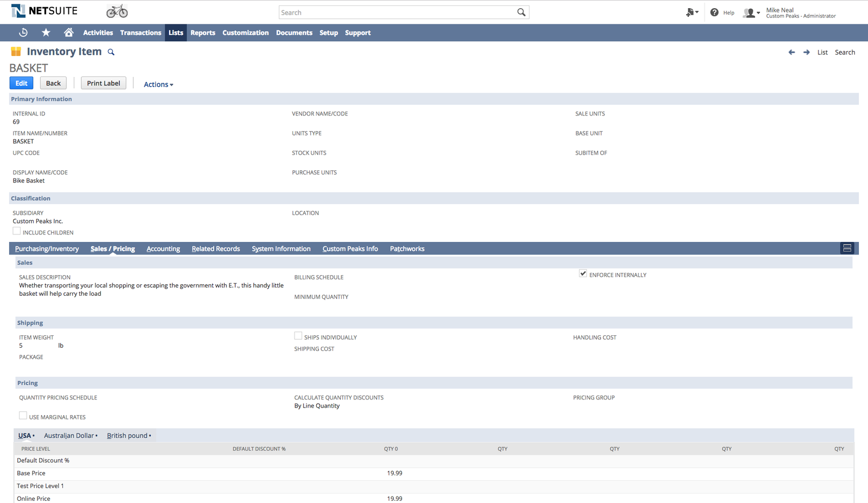Screen dimensions: 868x503
Task: Click the Online Price row label
Action: [x=34, y=499]
